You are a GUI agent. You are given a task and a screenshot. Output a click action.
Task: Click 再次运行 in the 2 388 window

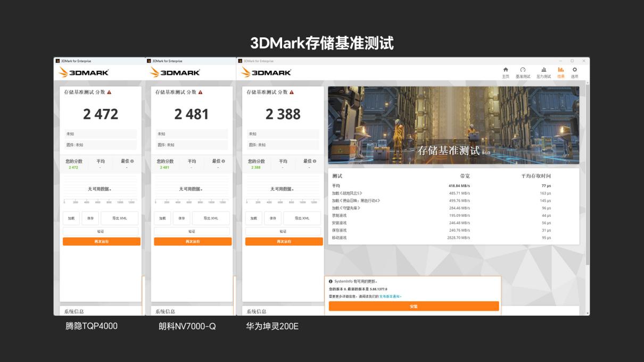(284, 241)
